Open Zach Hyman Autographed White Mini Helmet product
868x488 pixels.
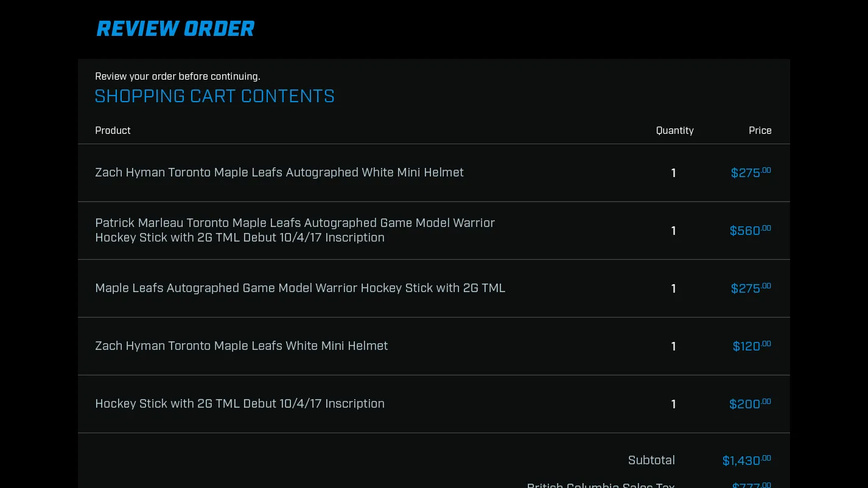[279, 172]
